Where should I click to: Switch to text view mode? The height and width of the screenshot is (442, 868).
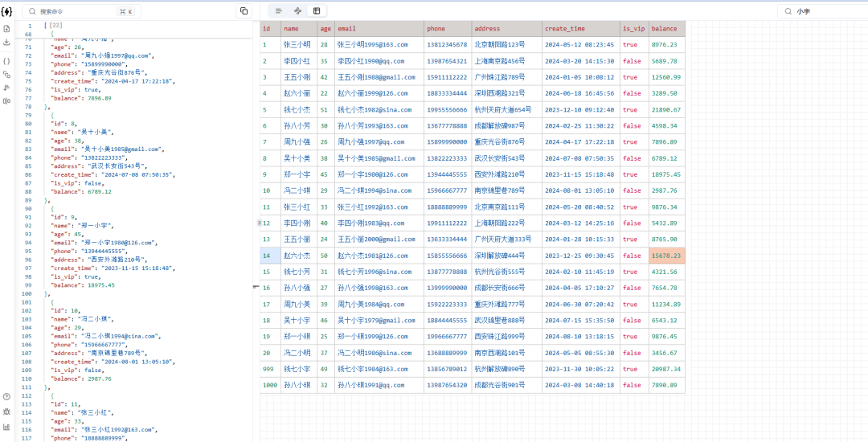278,11
